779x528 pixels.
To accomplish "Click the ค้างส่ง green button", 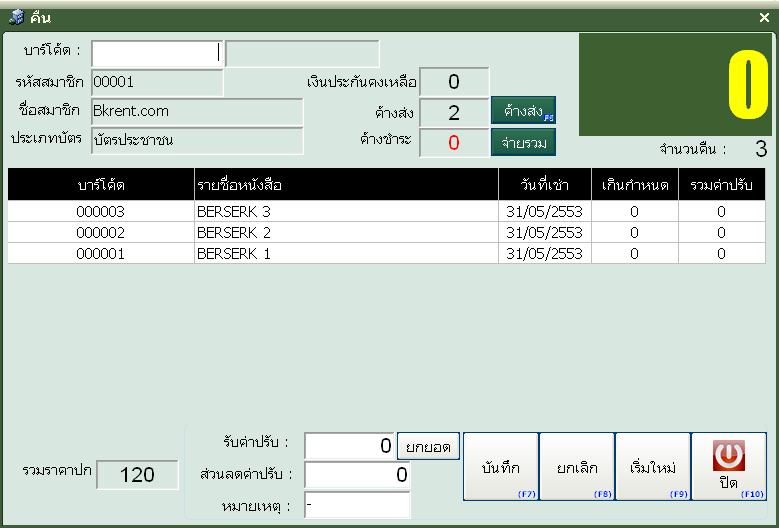I will [522, 110].
